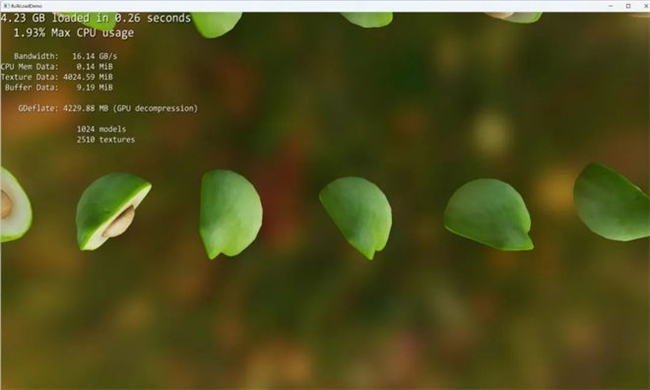This screenshot has width=650, height=390.
Task: Select the CPU Mem Data 0.14 MiB line
Action: tap(57, 66)
